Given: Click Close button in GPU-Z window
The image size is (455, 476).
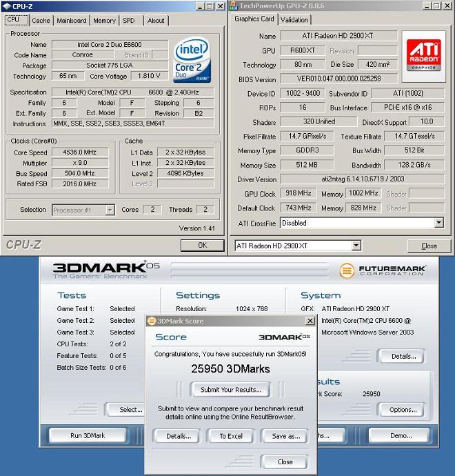Looking at the screenshot, I should (429, 246).
